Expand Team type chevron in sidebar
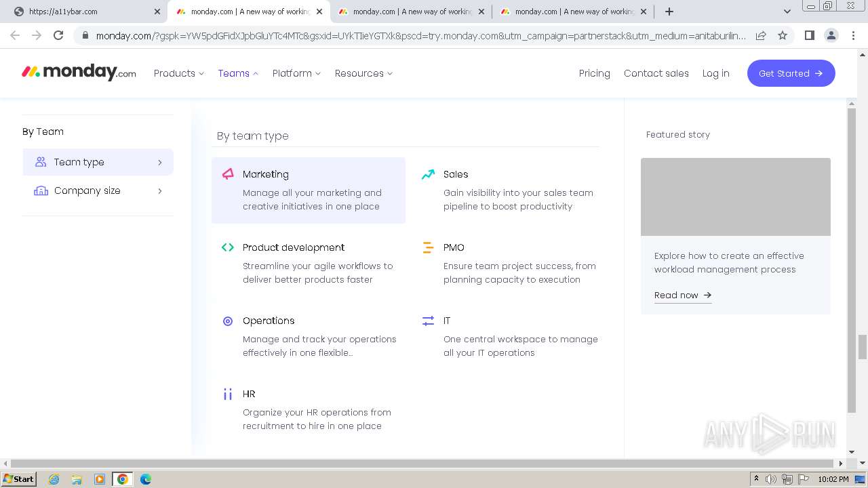This screenshot has width=868, height=488. [x=160, y=162]
